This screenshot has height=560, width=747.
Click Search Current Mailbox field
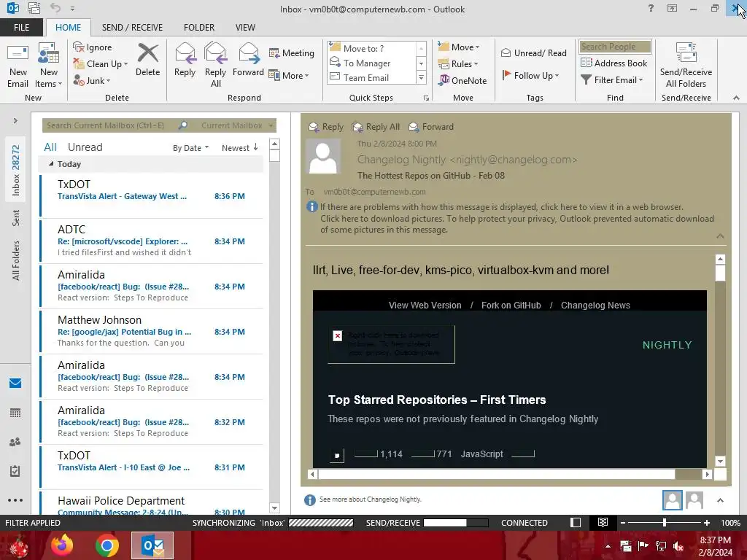coord(109,125)
